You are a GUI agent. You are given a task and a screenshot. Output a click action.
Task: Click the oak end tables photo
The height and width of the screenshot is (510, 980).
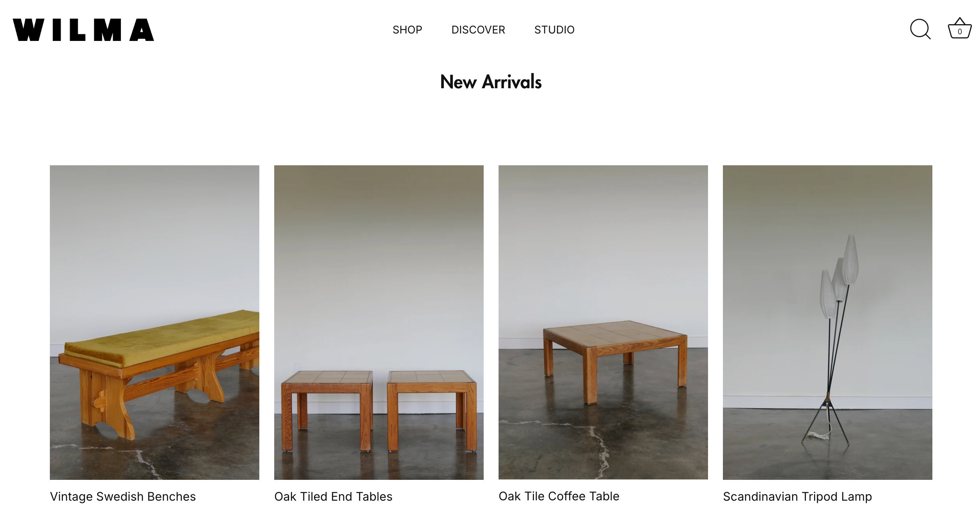coord(378,322)
